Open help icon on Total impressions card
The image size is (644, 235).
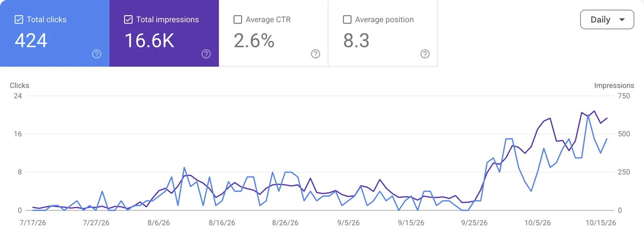click(x=206, y=54)
